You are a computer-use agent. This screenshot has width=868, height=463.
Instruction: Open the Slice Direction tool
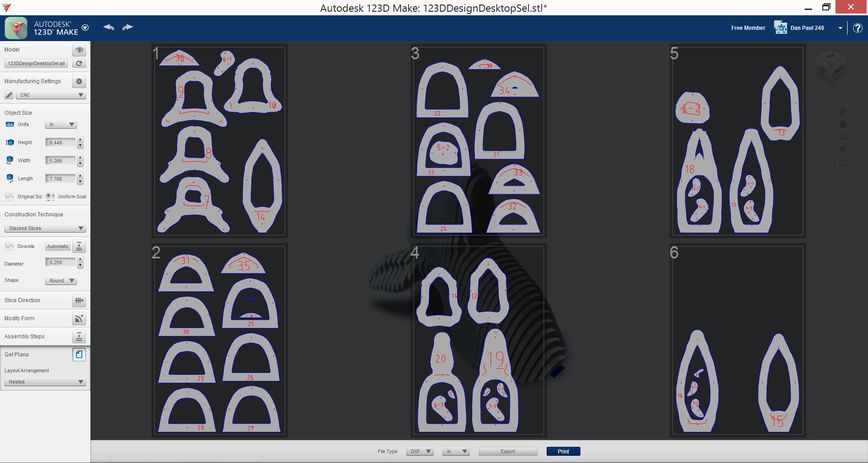click(79, 300)
